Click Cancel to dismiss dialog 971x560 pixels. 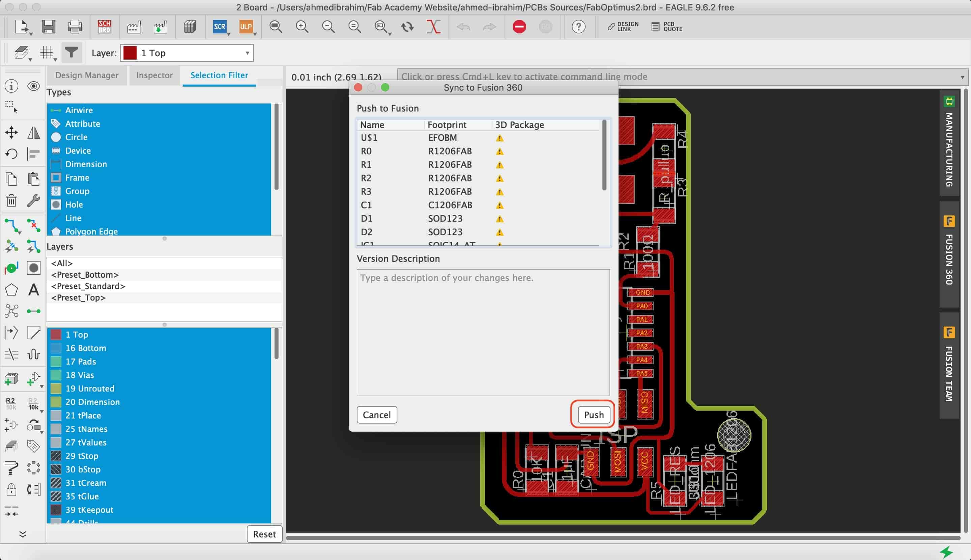(x=377, y=414)
